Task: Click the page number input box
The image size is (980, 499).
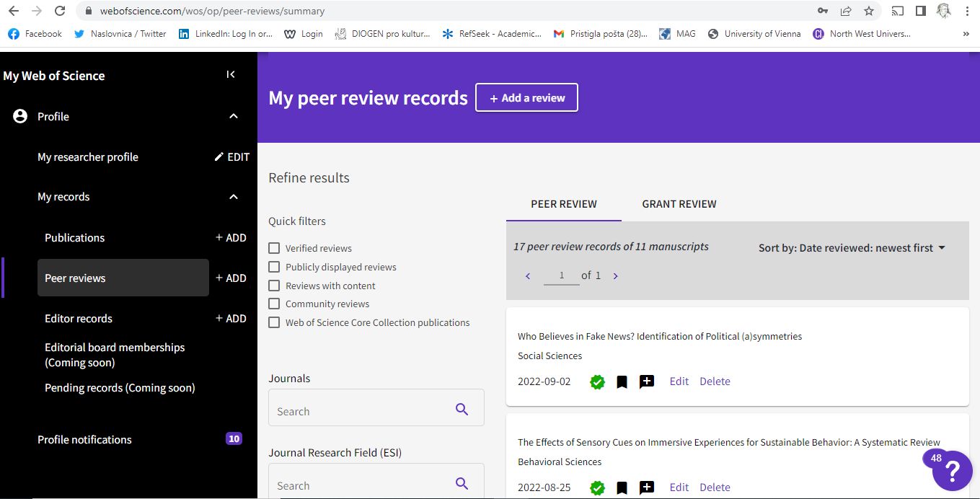Action: (x=562, y=275)
